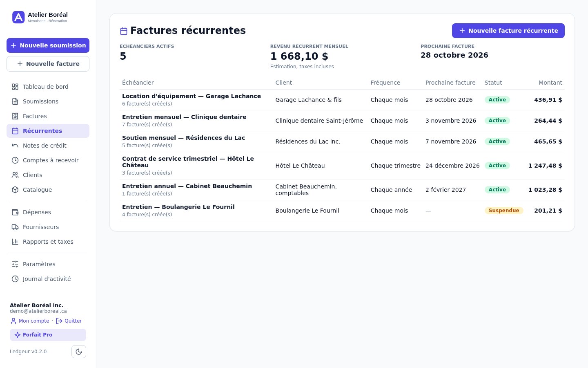Click the Dépenses wallet icon
588x368 pixels.
pyautogui.click(x=15, y=212)
